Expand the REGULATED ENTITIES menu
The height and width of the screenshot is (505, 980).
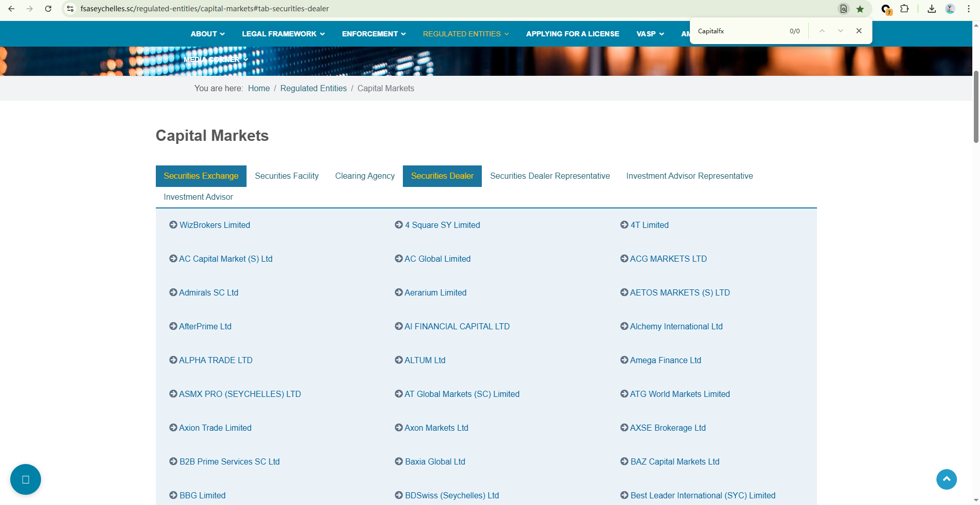[466, 34]
